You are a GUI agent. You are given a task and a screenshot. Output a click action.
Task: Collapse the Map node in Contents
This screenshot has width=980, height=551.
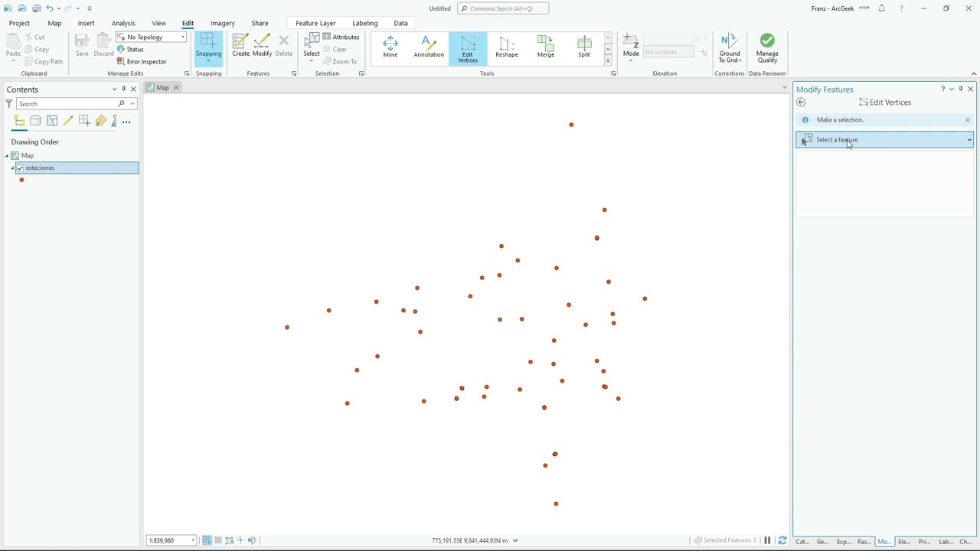pyautogui.click(x=7, y=155)
